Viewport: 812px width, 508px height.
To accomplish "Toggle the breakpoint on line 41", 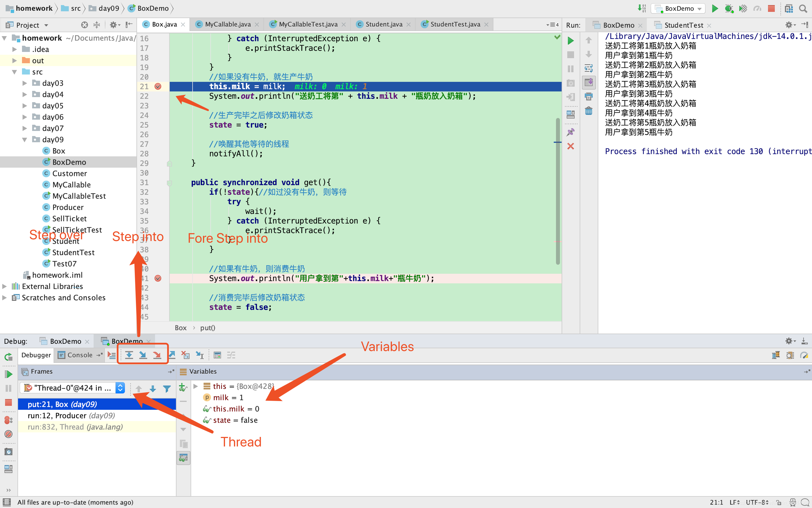I will coord(158,278).
